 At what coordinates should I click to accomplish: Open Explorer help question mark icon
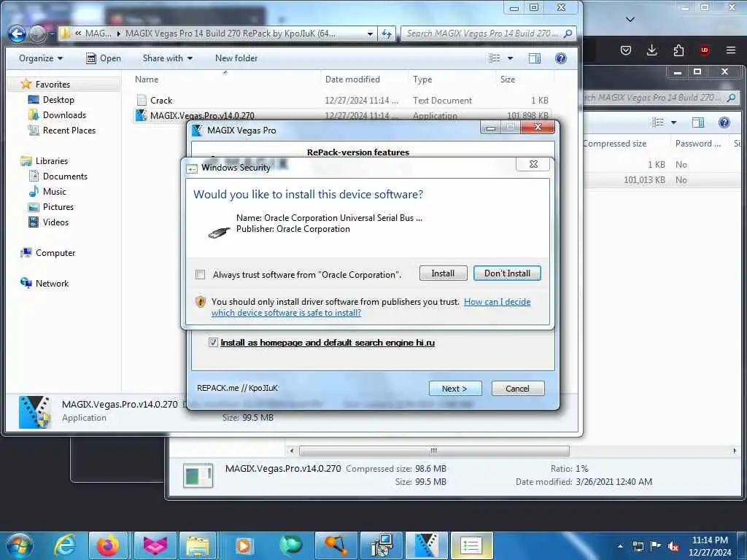(x=561, y=58)
